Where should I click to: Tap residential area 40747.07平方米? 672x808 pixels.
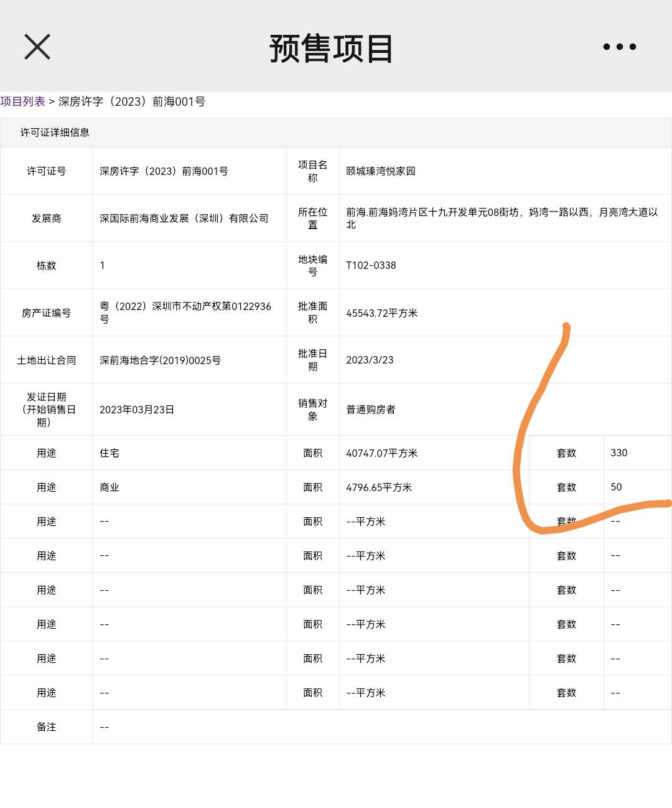[x=381, y=453]
